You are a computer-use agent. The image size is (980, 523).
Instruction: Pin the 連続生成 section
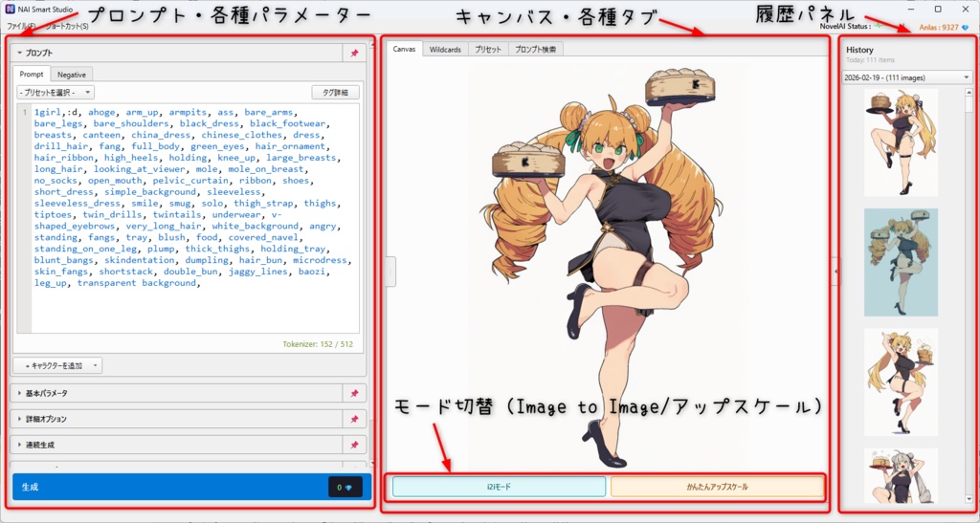354,445
